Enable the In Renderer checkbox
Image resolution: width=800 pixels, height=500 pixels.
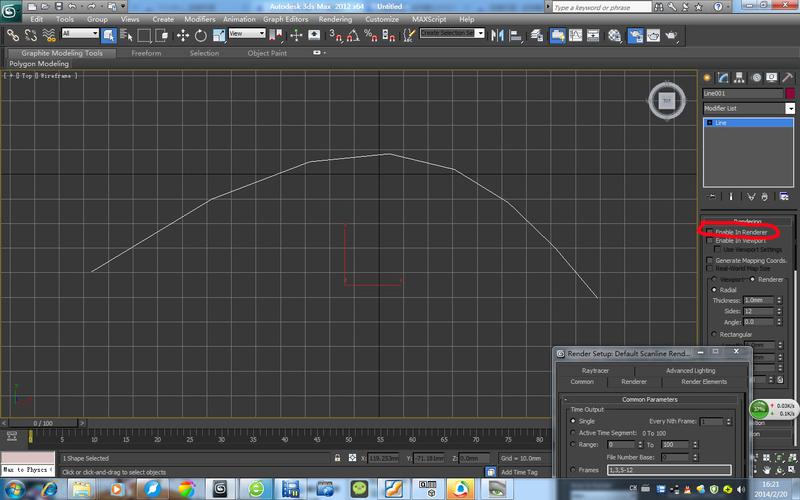point(711,231)
